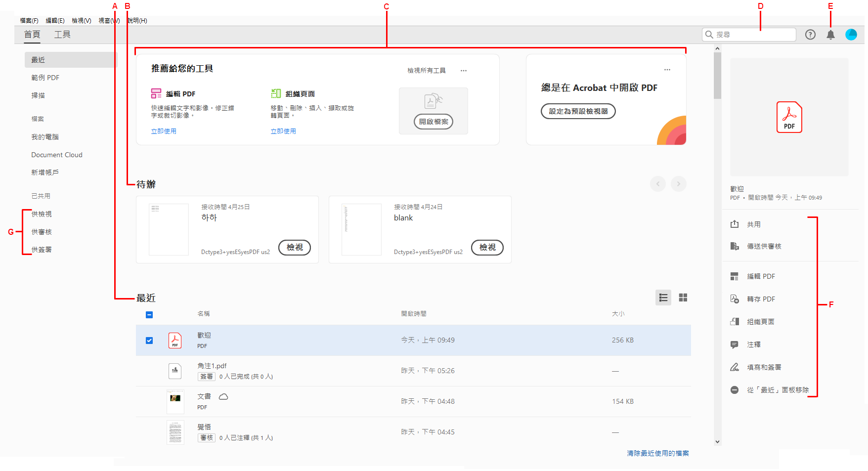Click the 編輯 PDF tool icon in recommended tools
This screenshot has height=471, width=868.
pyautogui.click(x=156, y=93)
